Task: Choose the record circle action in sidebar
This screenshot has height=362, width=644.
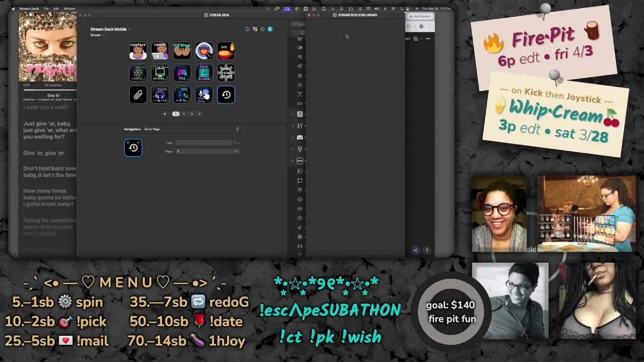Action: coord(300,237)
